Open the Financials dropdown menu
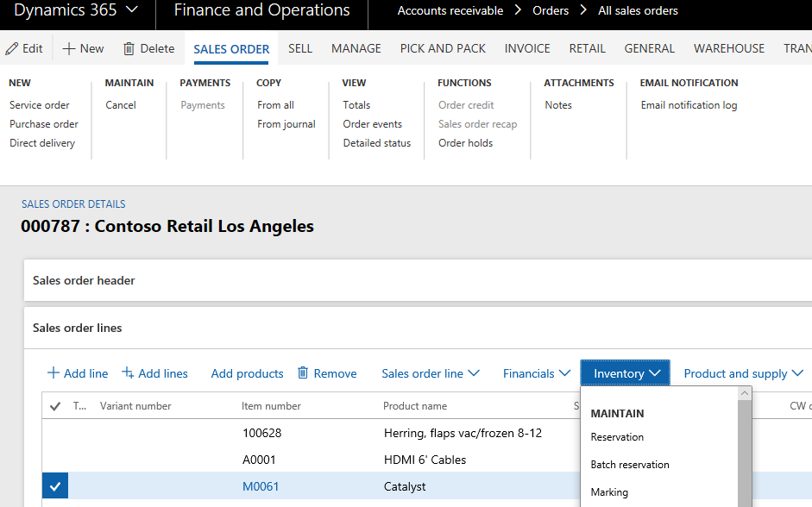Viewport: 812px width, 507px height. click(536, 373)
